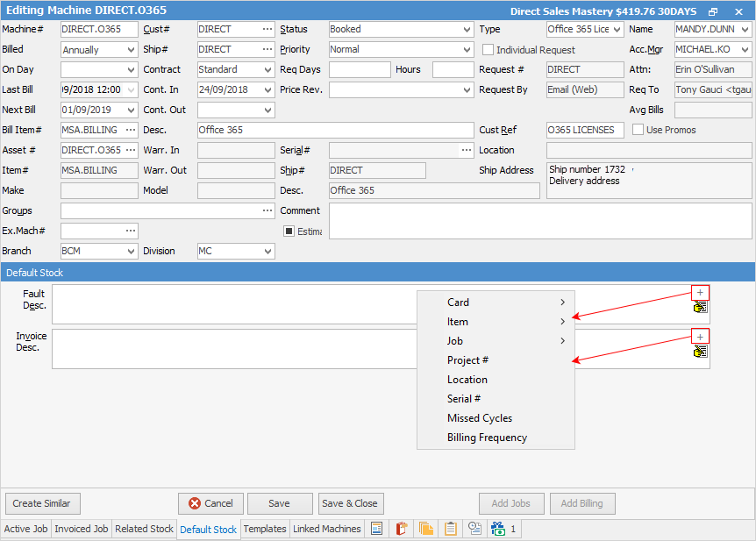Choose Missed Cycles from the popup menu
This screenshot has width=756, height=541.
coord(480,418)
